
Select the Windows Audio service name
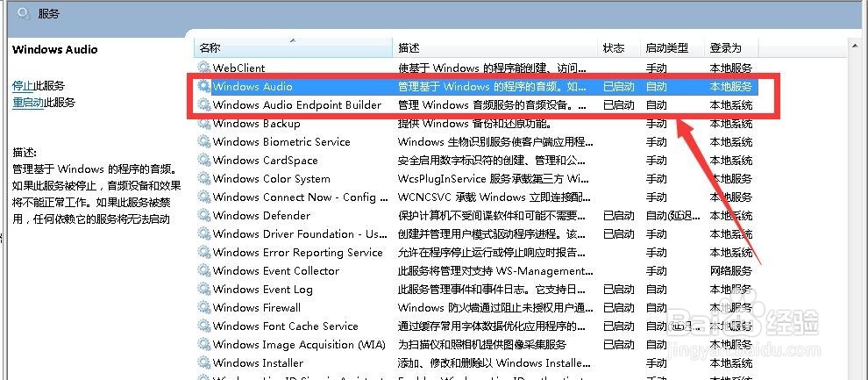(253, 86)
